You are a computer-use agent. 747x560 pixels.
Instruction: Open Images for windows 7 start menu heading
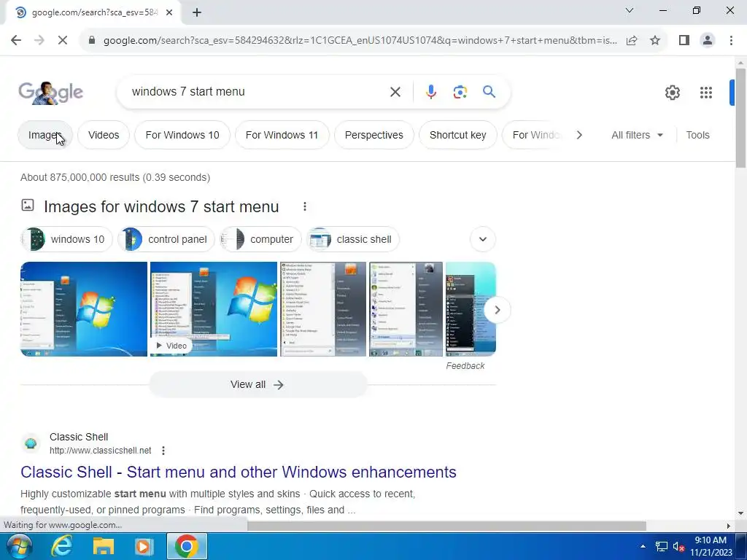click(x=161, y=206)
